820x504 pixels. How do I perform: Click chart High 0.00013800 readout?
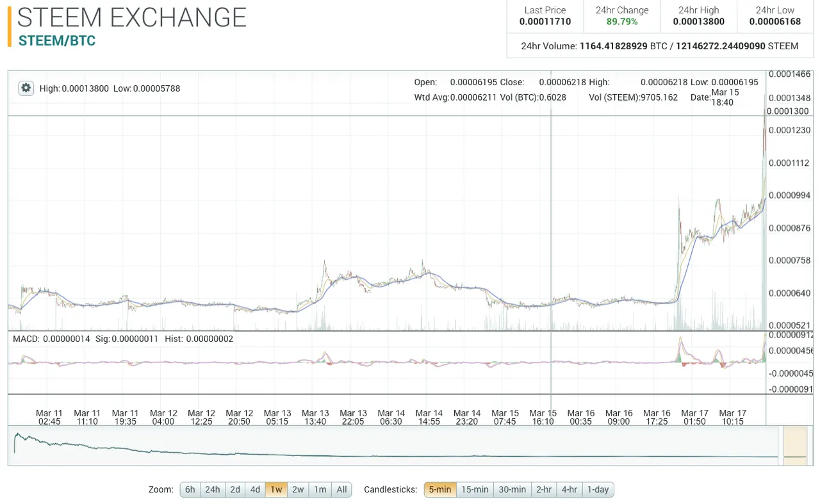(x=74, y=88)
